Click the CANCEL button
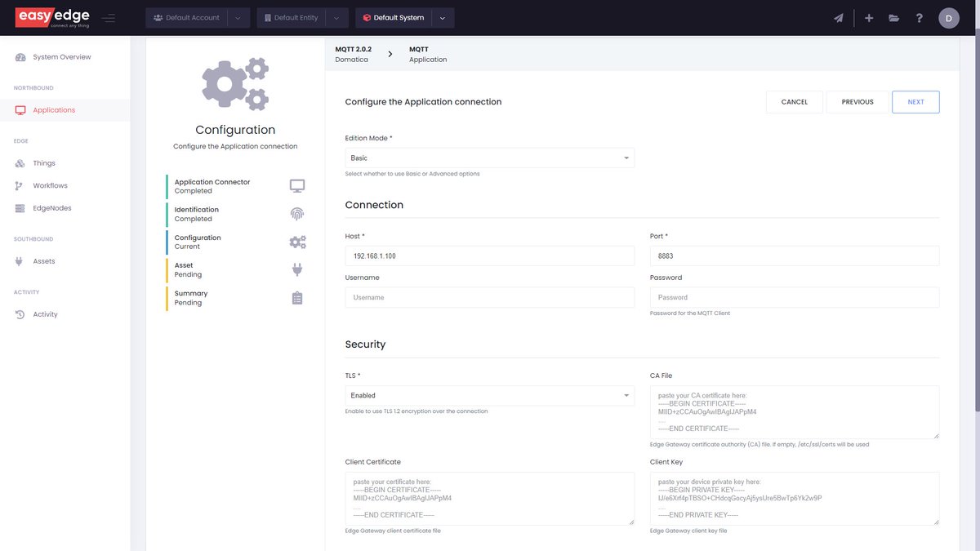 point(794,102)
